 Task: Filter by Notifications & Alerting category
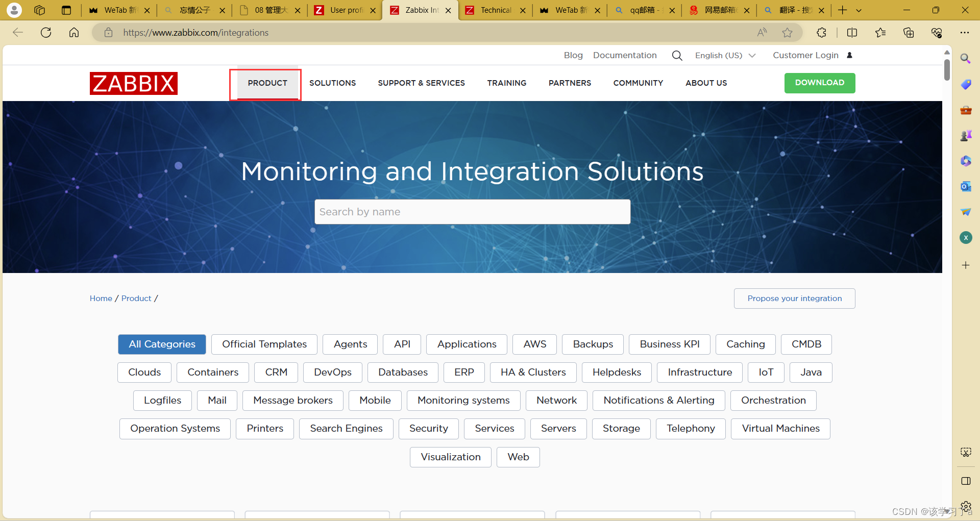click(x=658, y=400)
